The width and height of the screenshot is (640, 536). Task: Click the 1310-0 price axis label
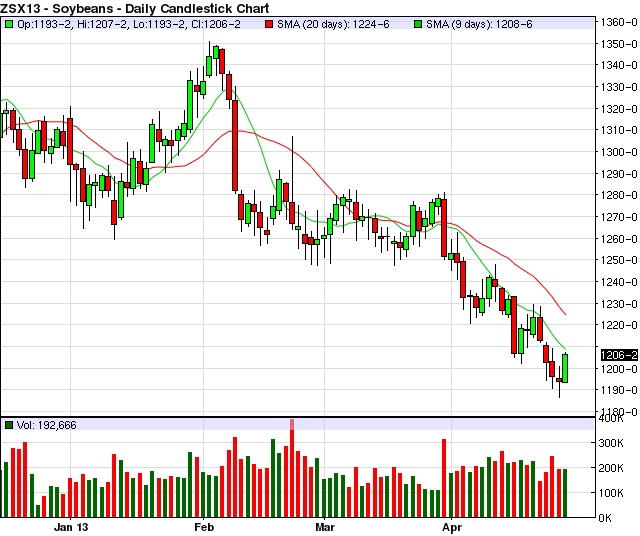click(x=619, y=130)
